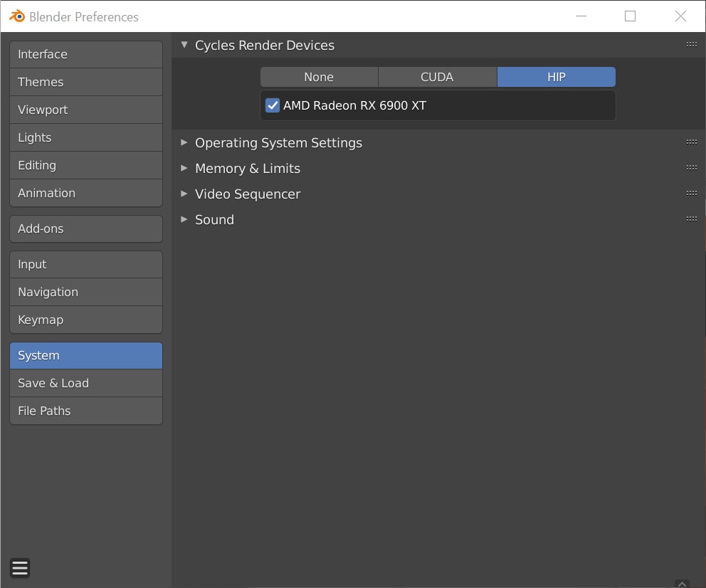Screen dimensions: 706x588
Task: Click the Video Sequencer panel grip icon
Action: [x=691, y=193]
